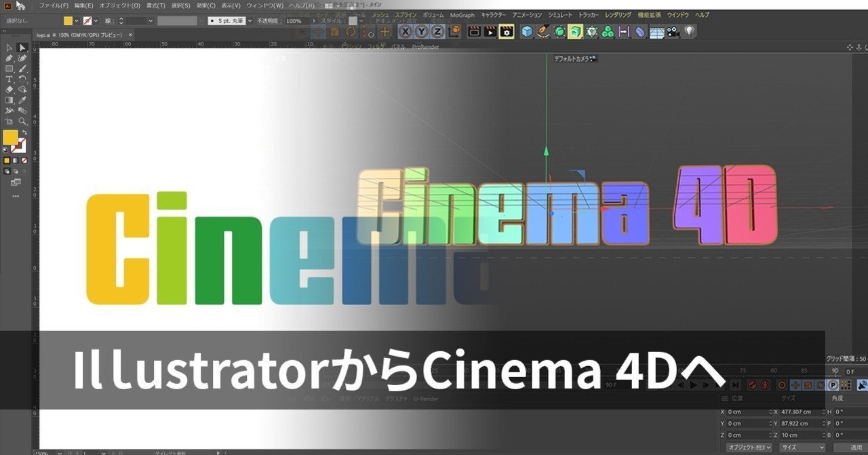Screen dimensions: 868x455
Task: Open render settings gear clapperboard
Action: coord(507,31)
